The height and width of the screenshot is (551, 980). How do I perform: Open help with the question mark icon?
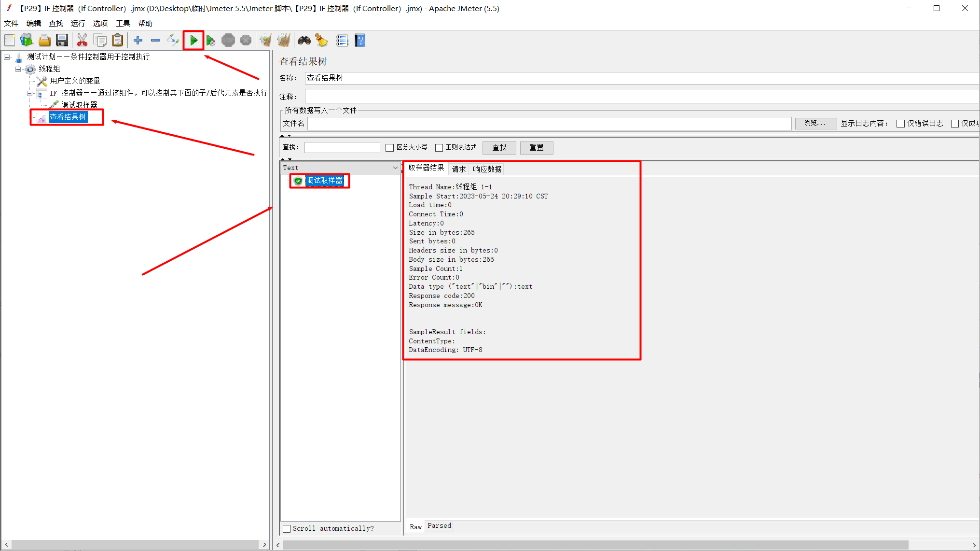(x=360, y=41)
